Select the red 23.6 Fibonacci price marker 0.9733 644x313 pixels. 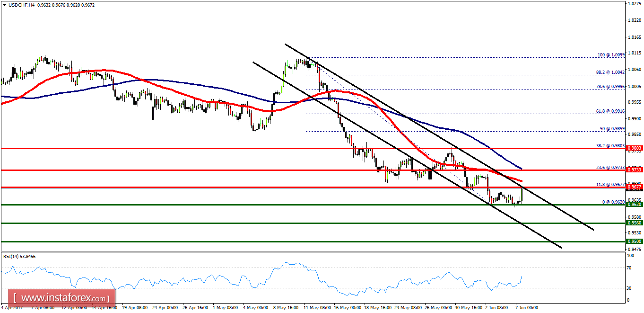[x=634, y=169]
